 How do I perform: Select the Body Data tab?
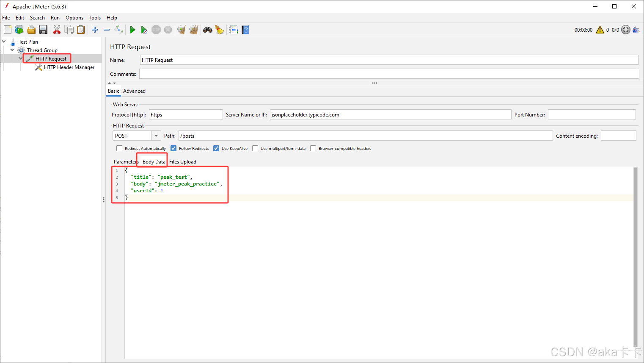coord(154,162)
